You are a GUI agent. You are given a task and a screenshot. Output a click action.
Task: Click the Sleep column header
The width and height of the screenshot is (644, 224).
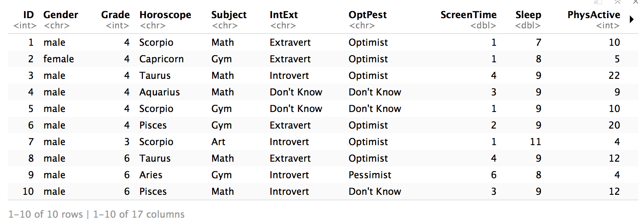[x=528, y=15]
